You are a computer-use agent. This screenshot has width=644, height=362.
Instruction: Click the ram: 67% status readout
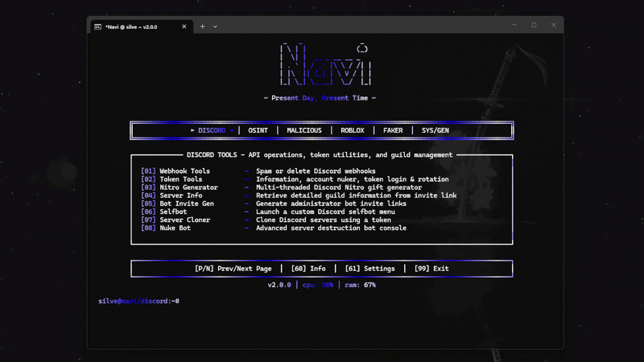tap(360, 285)
